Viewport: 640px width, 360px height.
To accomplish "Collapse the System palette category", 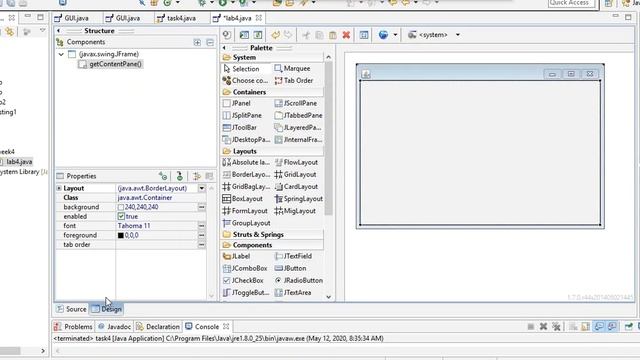I will [x=273, y=58].
